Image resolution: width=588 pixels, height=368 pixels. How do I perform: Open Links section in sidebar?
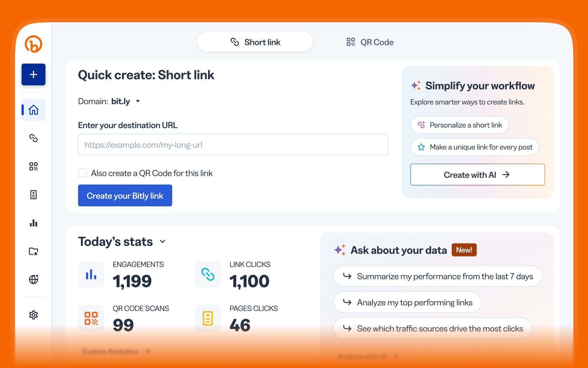click(x=33, y=138)
